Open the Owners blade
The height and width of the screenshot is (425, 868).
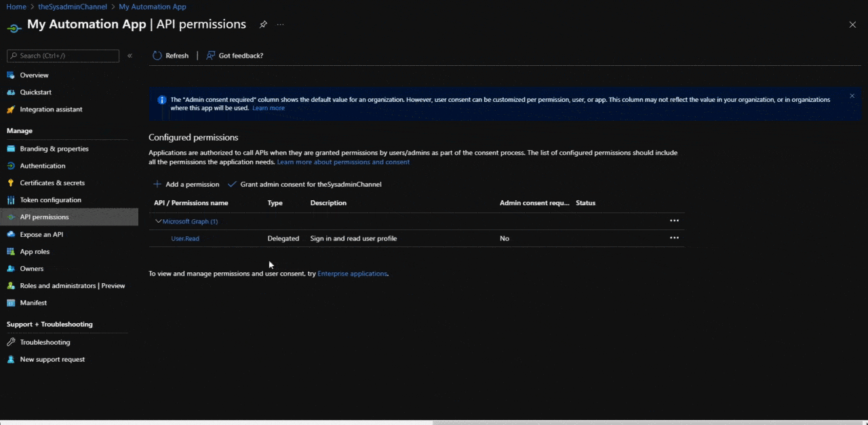pyautogui.click(x=31, y=268)
